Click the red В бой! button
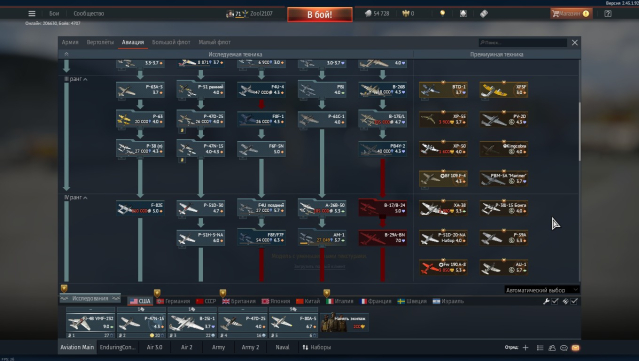Screen dimensions: 639x361 click(x=320, y=15)
